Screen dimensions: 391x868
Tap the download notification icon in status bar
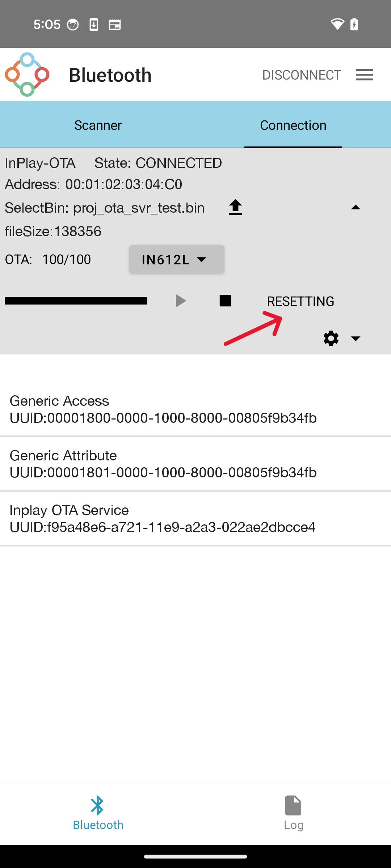click(94, 25)
